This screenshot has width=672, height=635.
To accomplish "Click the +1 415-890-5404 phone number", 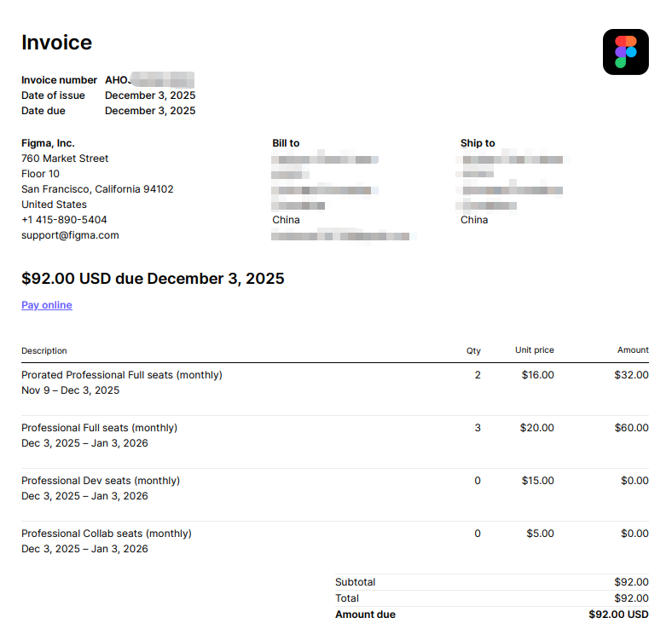I will pos(64,220).
